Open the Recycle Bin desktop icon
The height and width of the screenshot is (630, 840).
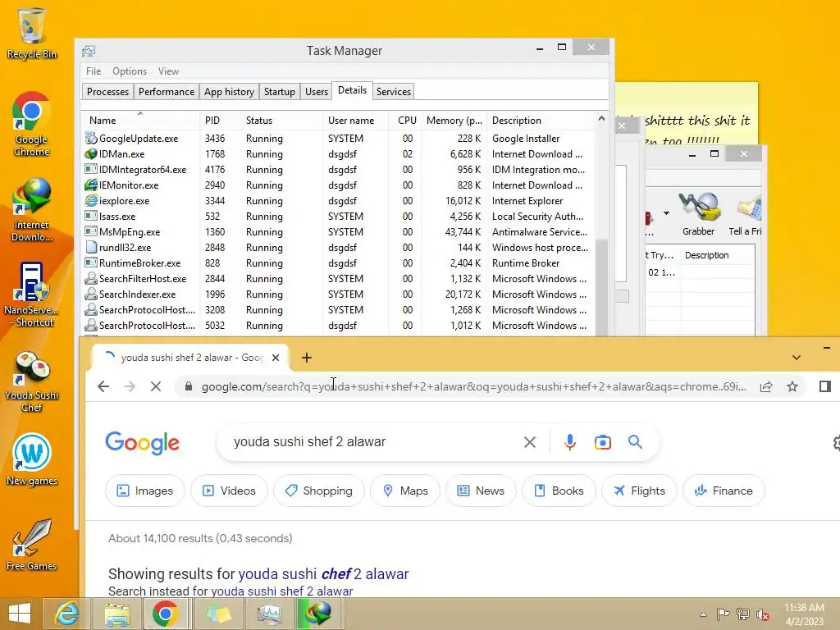tap(31, 33)
